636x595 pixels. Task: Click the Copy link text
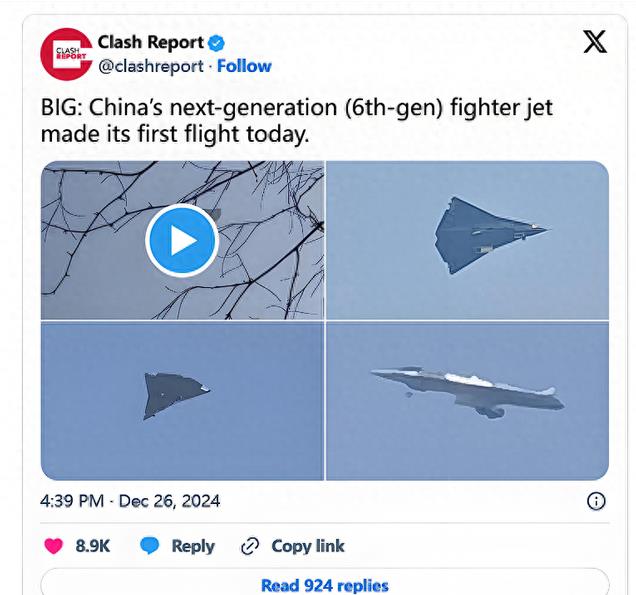coord(308,546)
